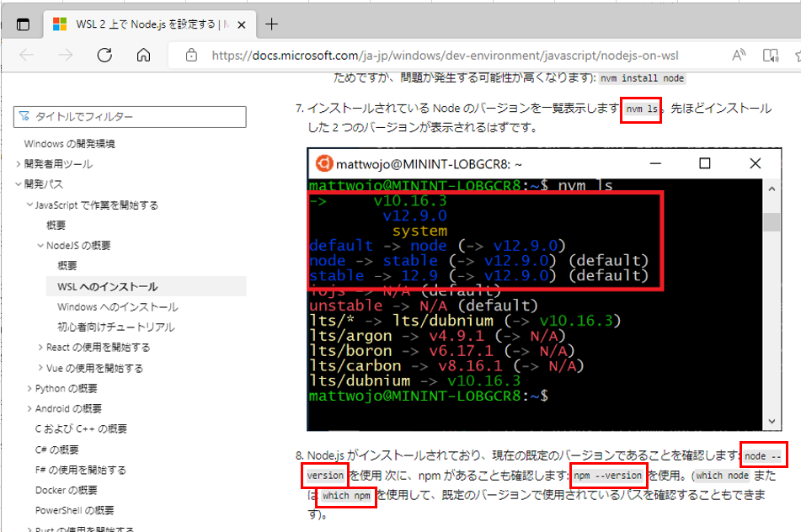The height and width of the screenshot is (532, 801).
Task: Expand Android の概要 node
Action: coord(29,408)
